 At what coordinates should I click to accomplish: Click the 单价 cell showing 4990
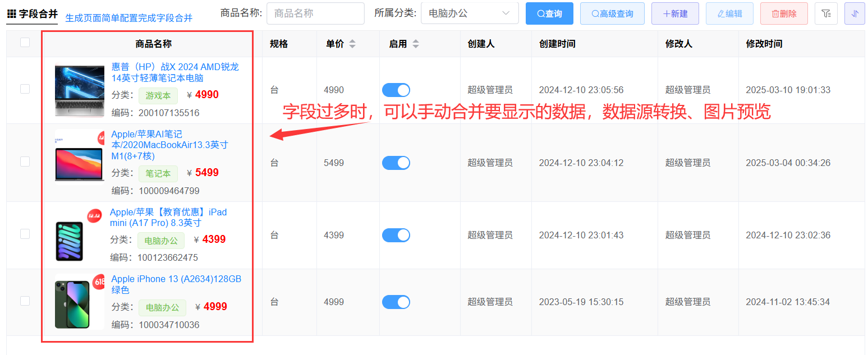point(334,90)
